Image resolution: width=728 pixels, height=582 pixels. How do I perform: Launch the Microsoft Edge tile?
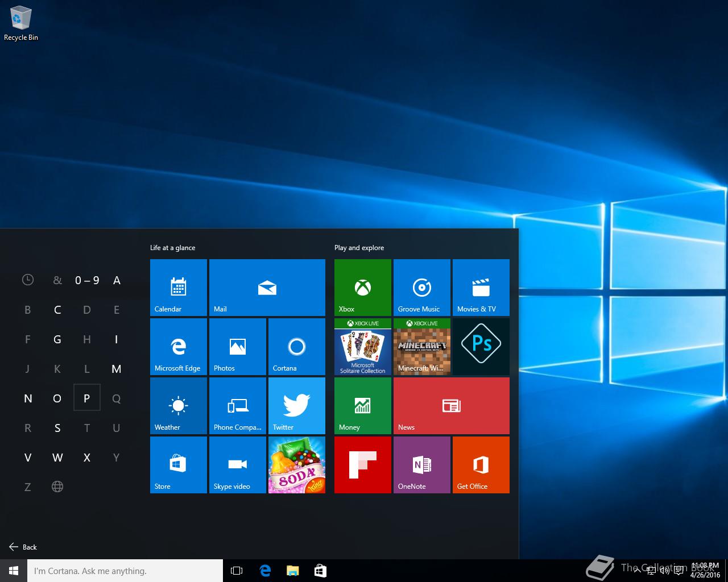pyautogui.click(x=179, y=347)
